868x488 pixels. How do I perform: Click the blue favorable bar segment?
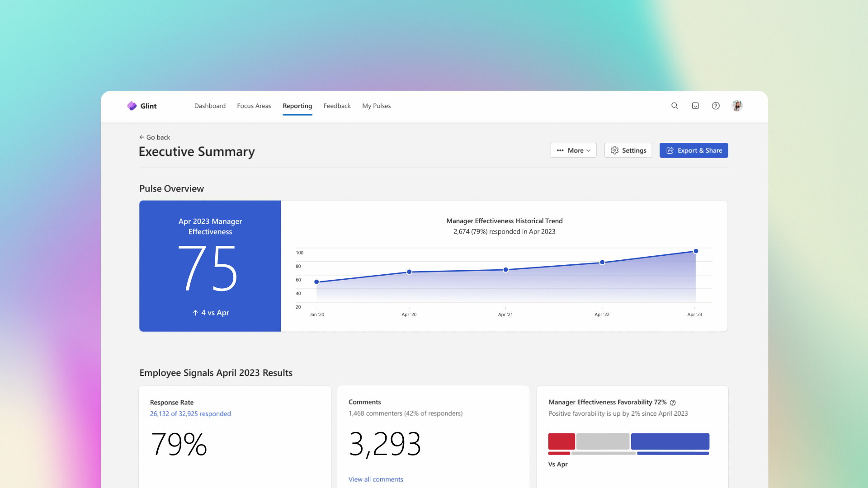click(670, 441)
